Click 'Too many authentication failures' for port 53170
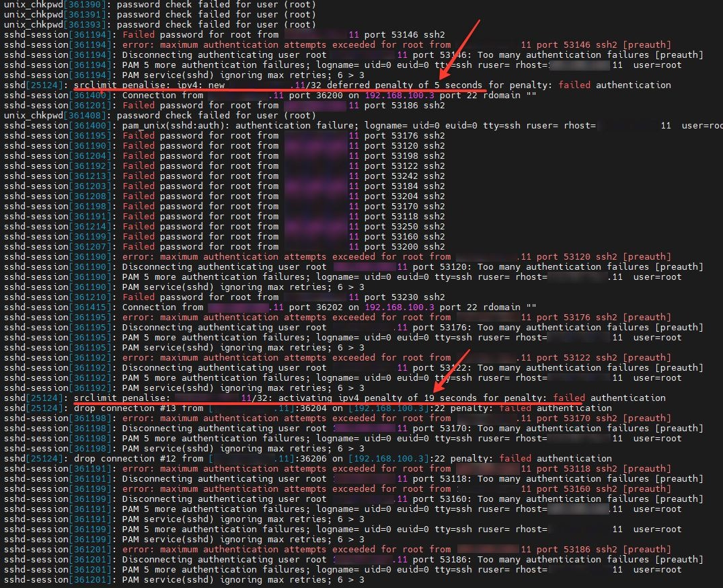Viewport: 723px width, 588px height. (x=564, y=429)
